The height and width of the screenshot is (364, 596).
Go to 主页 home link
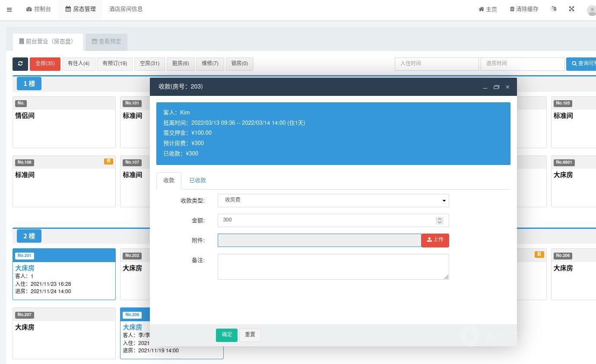[488, 9]
